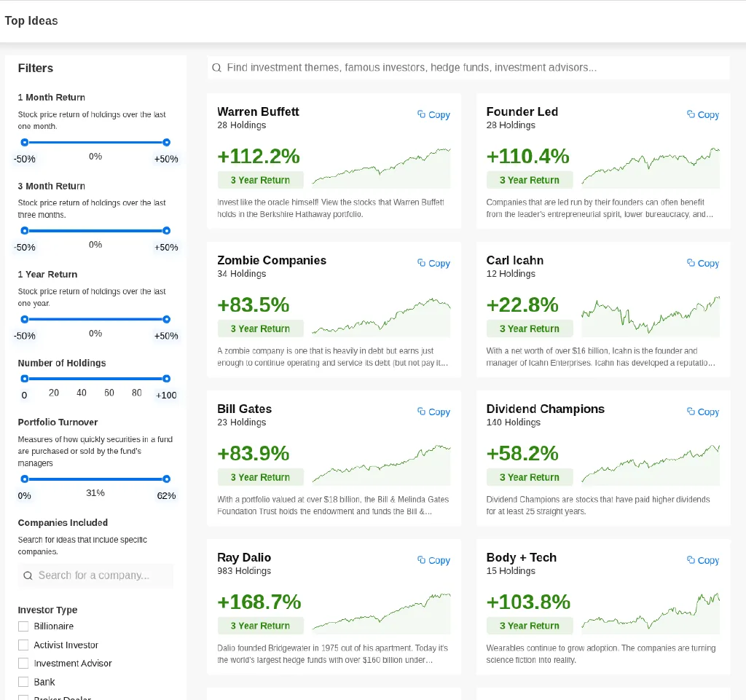Click the +168.7% return figure
Image resolution: width=746 pixels, height=700 pixels.
click(259, 602)
